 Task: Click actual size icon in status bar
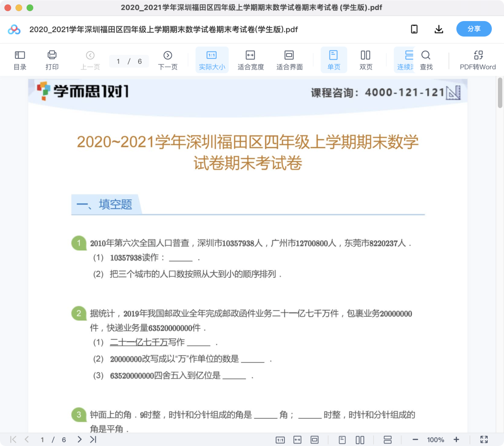click(x=280, y=440)
